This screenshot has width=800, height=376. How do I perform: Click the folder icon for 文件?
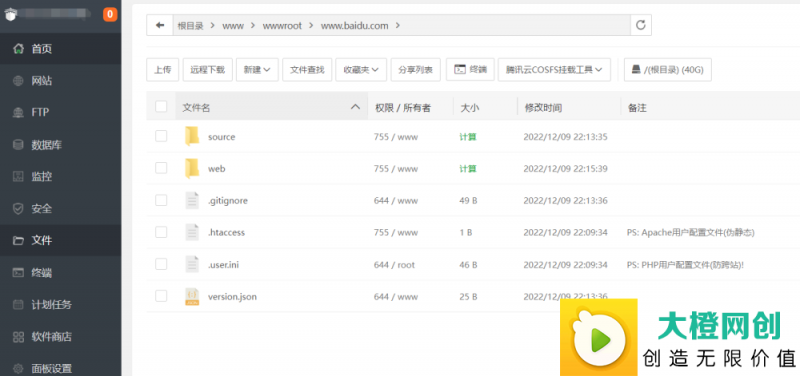pos(18,240)
